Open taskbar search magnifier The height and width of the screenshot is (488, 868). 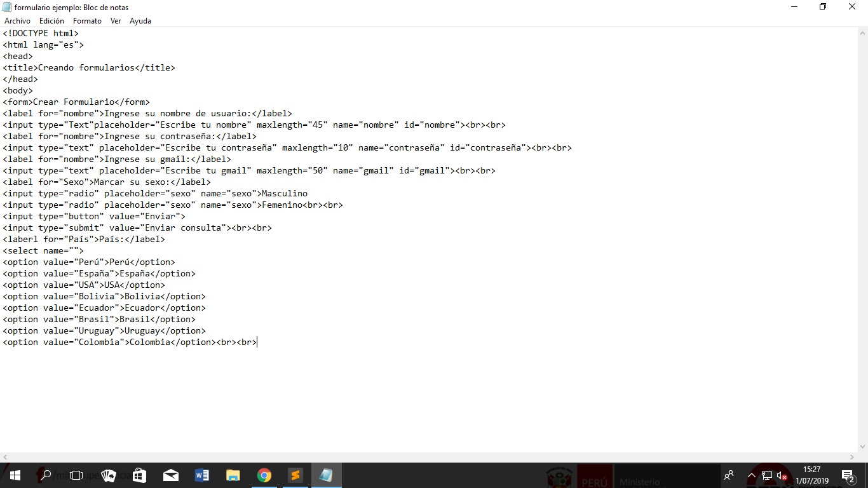(x=45, y=475)
